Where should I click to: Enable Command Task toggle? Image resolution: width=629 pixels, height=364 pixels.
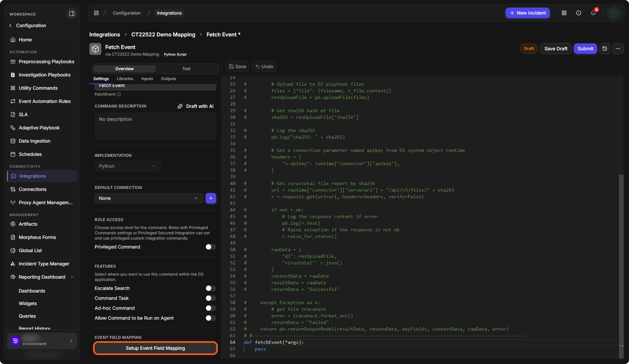(211, 298)
